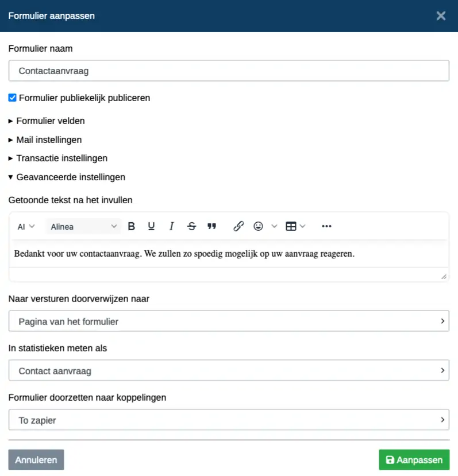Click the Annuleren button

click(x=36, y=459)
